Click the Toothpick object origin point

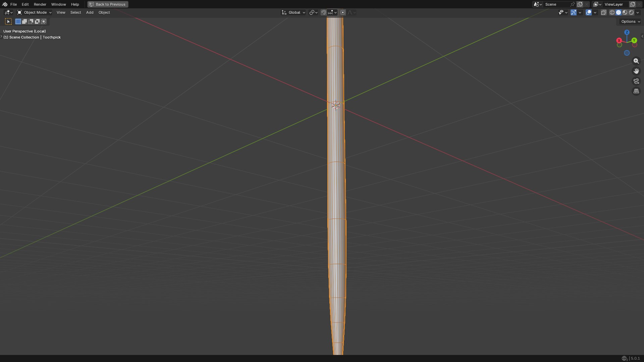click(x=335, y=105)
